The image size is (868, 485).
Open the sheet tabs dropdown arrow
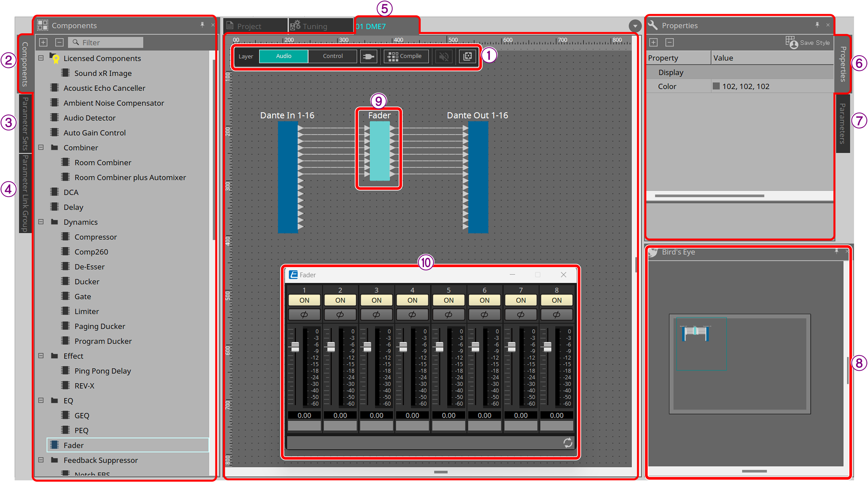tap(634, 26)
